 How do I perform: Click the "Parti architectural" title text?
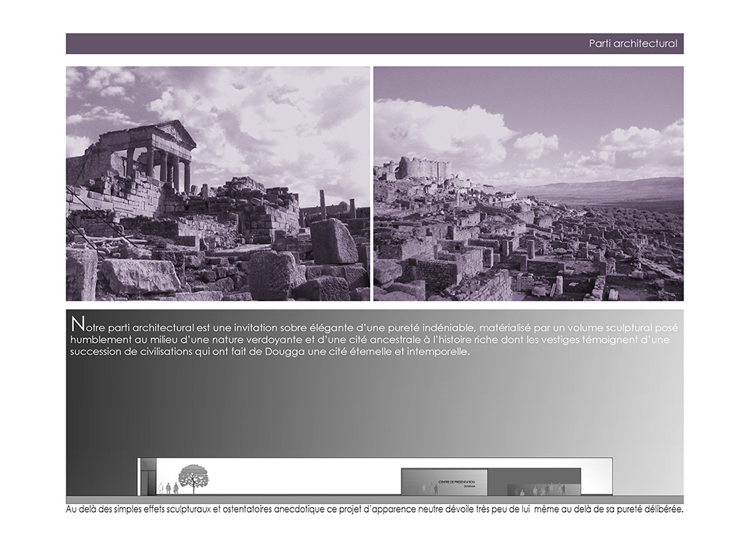click(x=633, y=44)
